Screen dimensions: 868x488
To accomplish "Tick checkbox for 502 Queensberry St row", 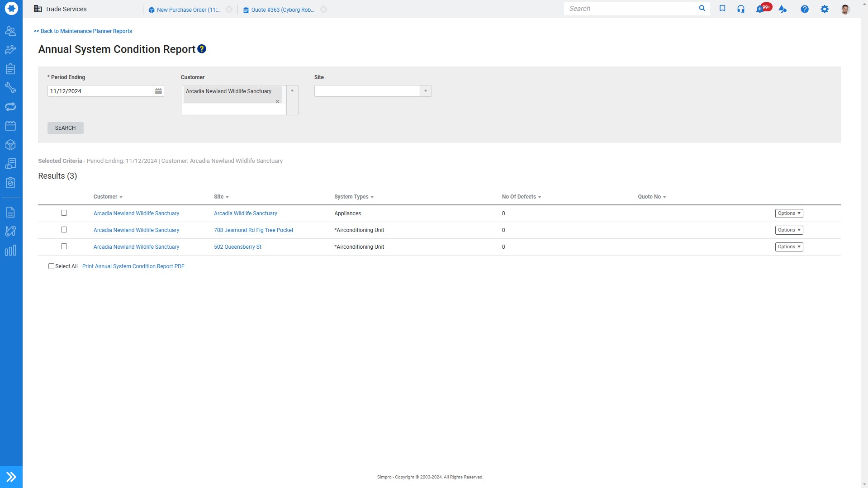I will tap(64, 246).
